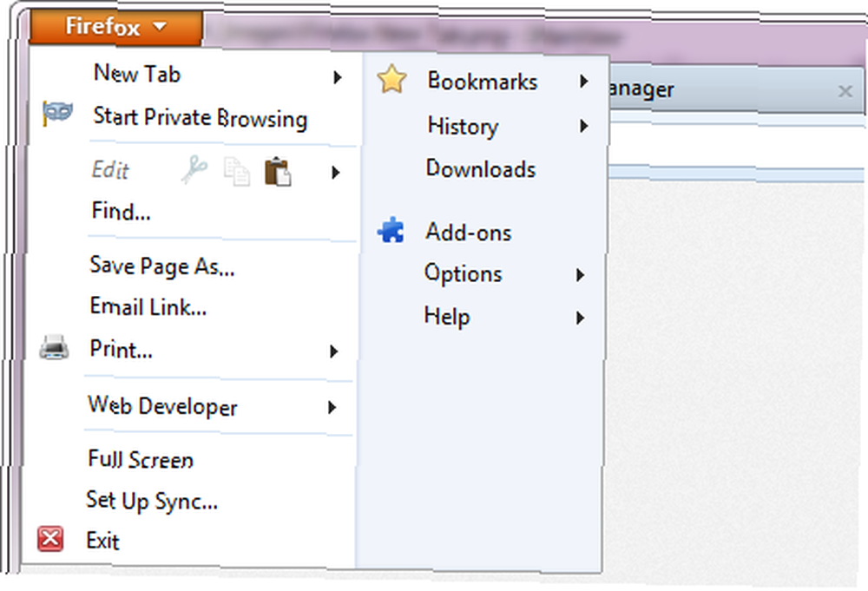Image resolution: width=868 pixels, height=591 pixels.
Task: Expand the Edit submenu arrow
Action: tap(335, 173)
